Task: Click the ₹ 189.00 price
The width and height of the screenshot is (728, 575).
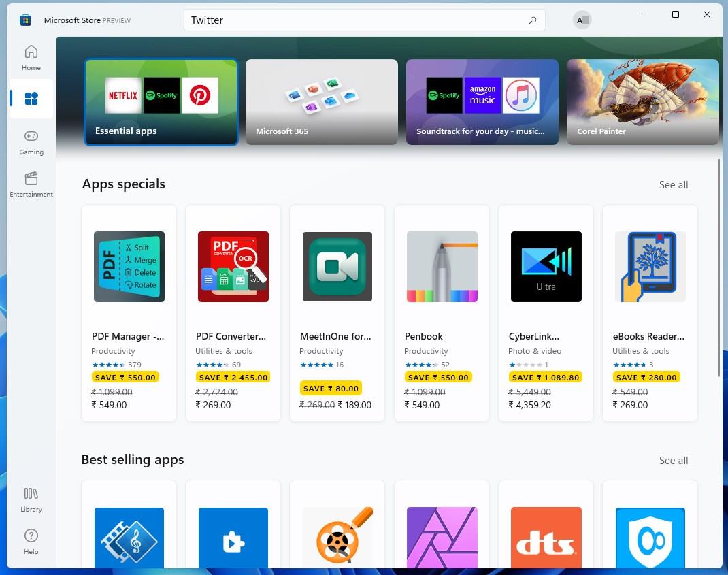Action: click(x=354, y=405)
